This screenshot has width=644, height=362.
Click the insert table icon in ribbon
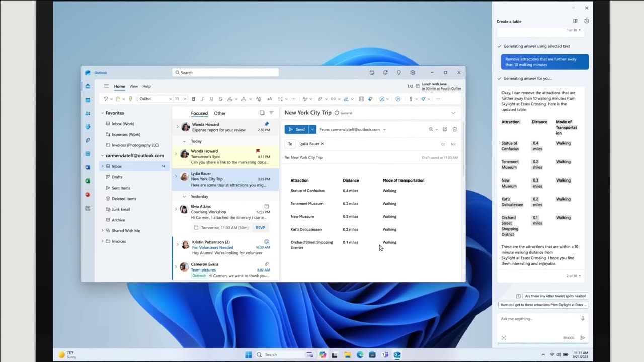pyautogui.click(x=361, y=99)
